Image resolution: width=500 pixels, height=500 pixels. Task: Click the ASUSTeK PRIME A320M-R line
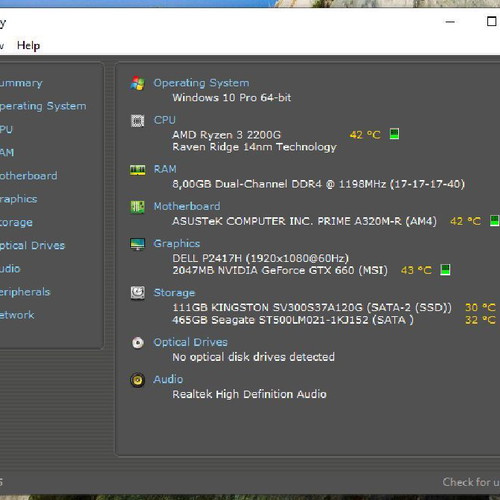304,221
